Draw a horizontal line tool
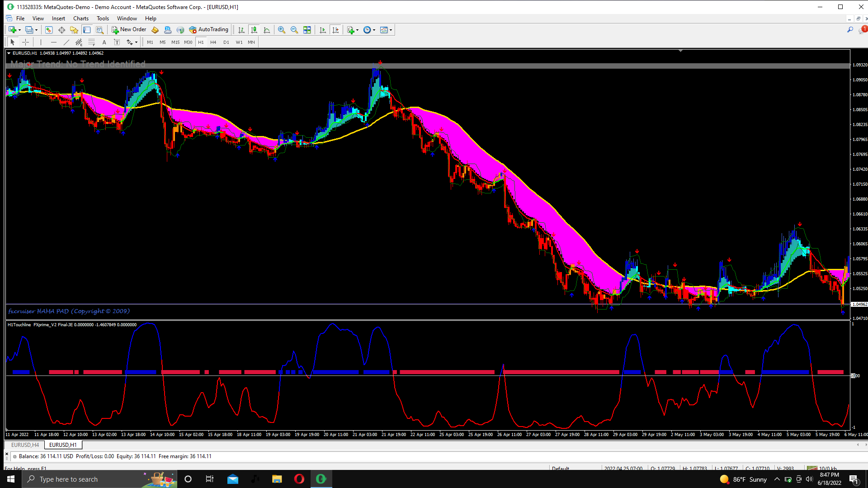 [54, 42]
